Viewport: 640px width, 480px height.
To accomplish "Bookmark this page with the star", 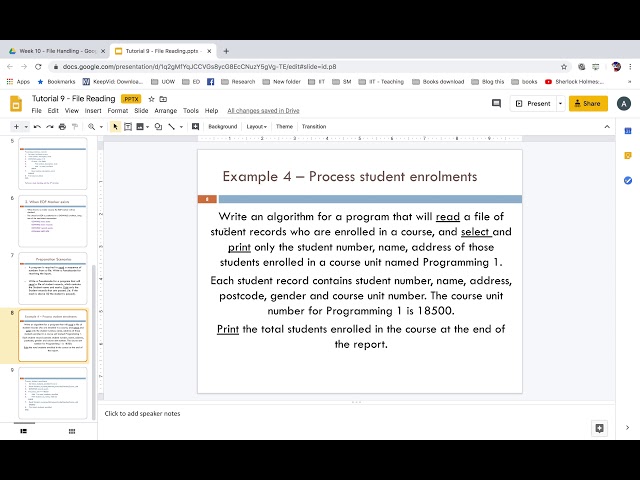I will tap(564, 67).
